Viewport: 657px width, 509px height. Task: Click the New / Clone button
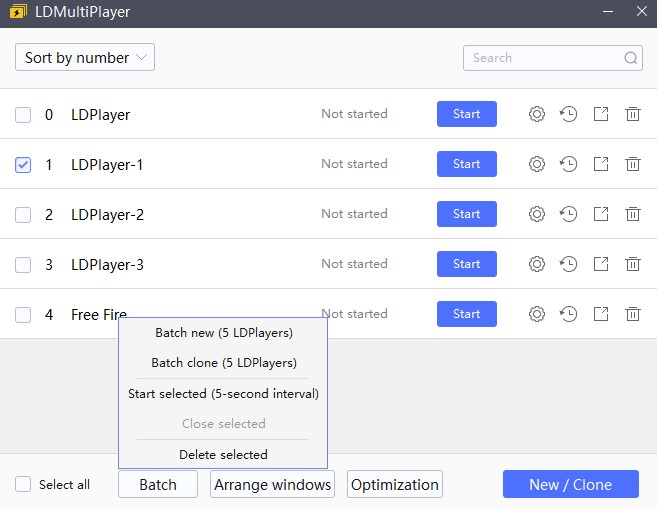[571, 484]
